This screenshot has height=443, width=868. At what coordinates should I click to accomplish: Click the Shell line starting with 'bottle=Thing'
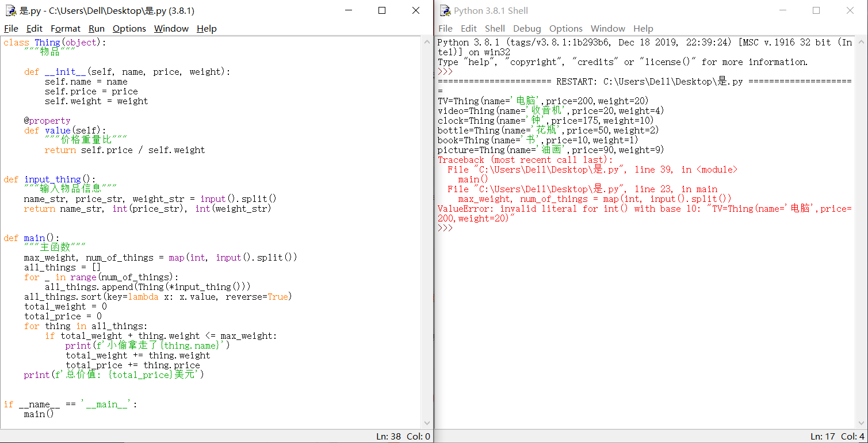coord(548,131)
